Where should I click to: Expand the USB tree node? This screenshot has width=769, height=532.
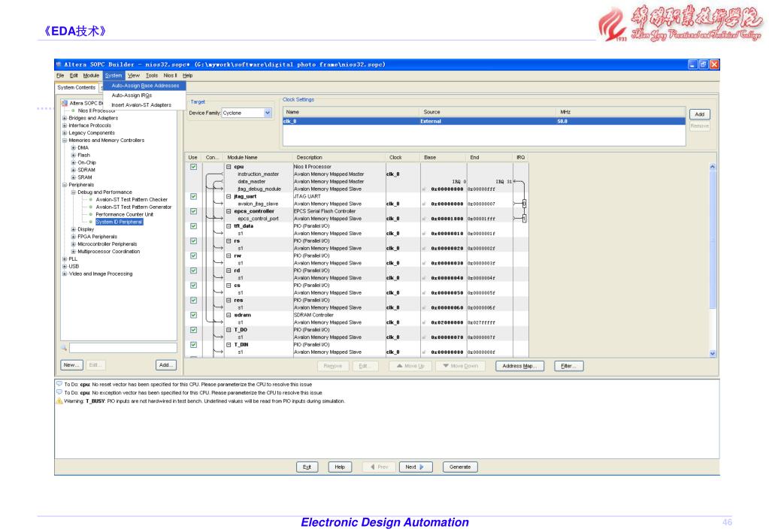64,266
